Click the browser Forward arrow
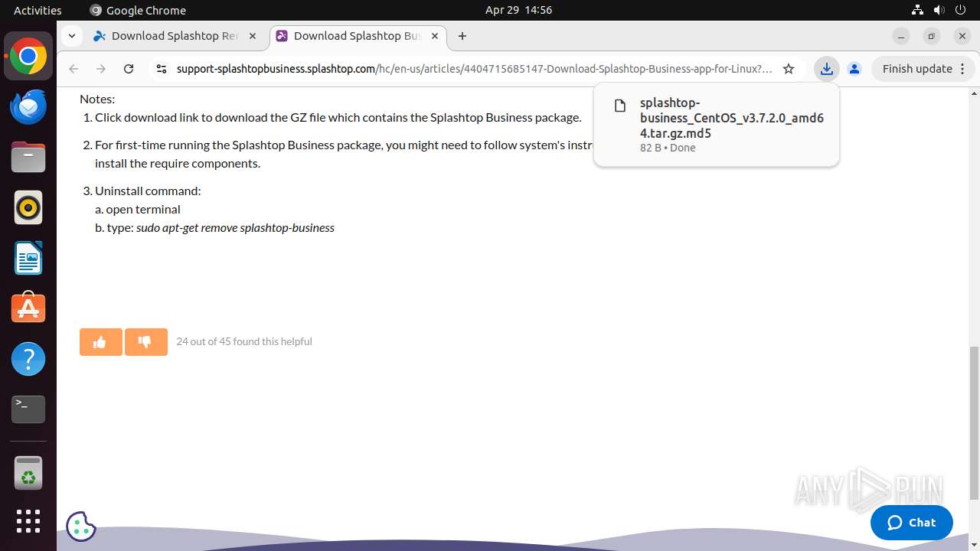Image resolution: width=980 pixels, height=551 pixels. click(x=101, y=69)
